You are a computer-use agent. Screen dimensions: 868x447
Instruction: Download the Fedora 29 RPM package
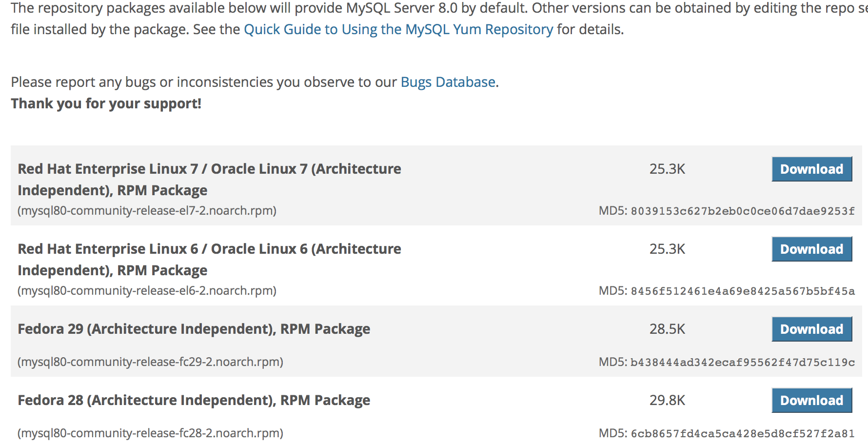pos(811,329)
